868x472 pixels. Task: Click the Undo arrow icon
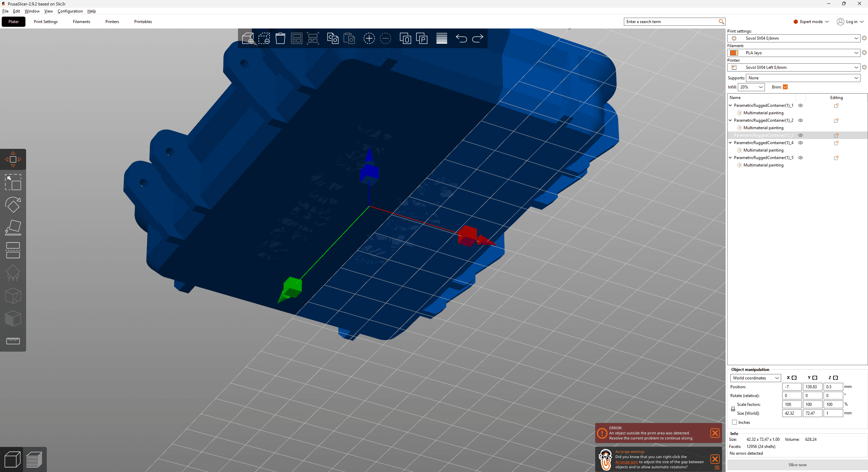tap(461, 38)
